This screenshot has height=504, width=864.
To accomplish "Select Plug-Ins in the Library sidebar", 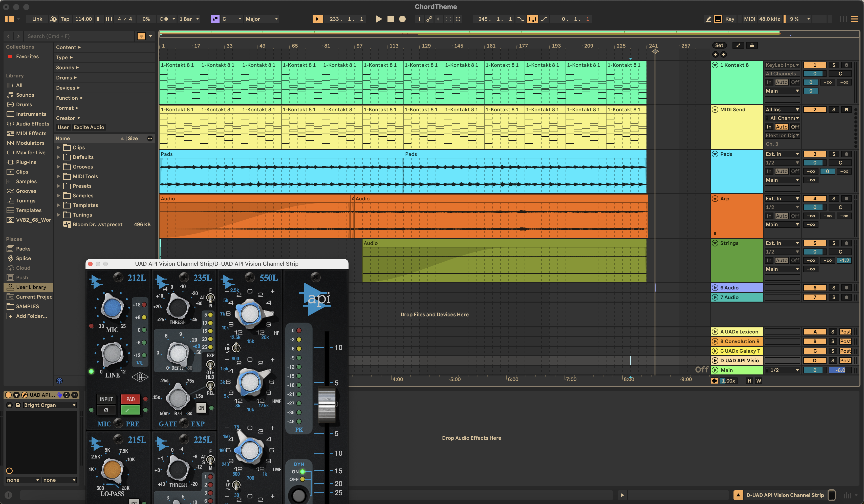I will (x=26, y=162).
